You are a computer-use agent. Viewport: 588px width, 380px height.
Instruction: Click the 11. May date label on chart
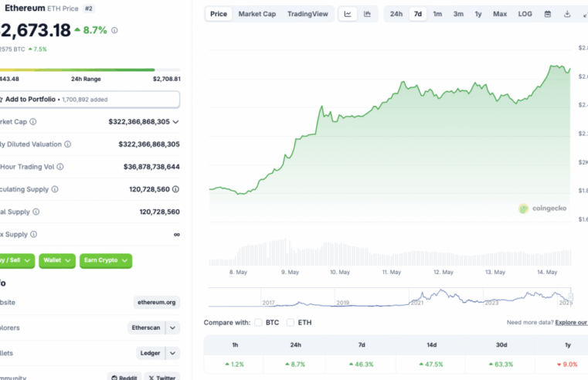tap(392, 272)
